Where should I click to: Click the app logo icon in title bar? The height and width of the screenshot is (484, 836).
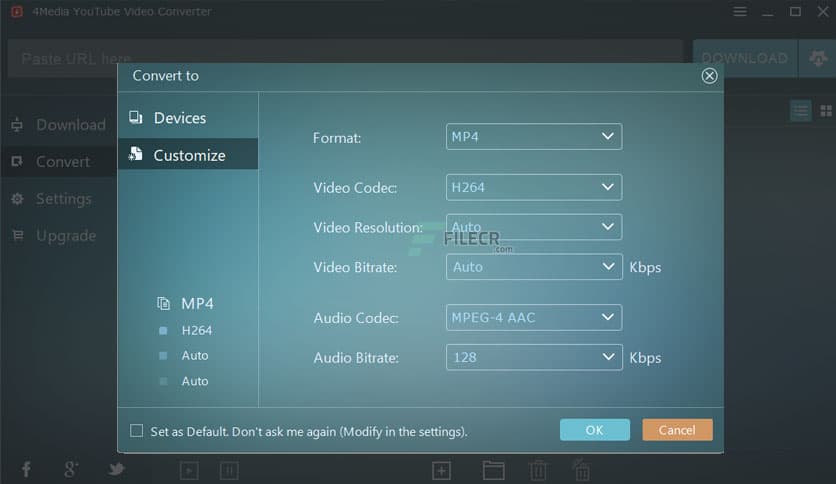[x=17, y=11]
